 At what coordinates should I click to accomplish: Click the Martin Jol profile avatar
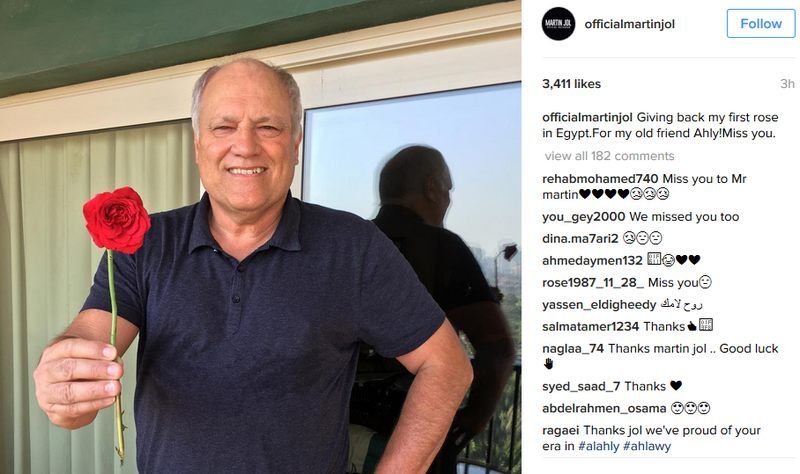(x=558, y=24)
